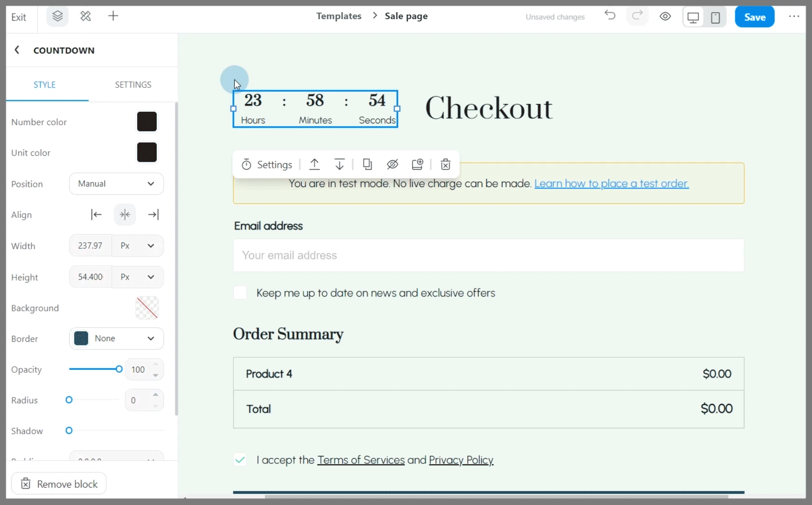
Task: Save countdown block to library
Action: point(417,164)
